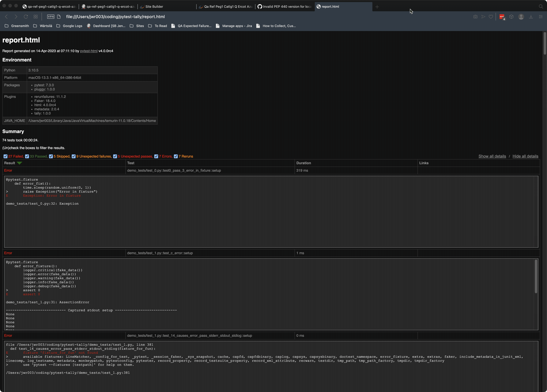This screenshot has width=547, height=392.
Task: Toggle the 33 Passed filter checkbox
Action: coord(27,156)
